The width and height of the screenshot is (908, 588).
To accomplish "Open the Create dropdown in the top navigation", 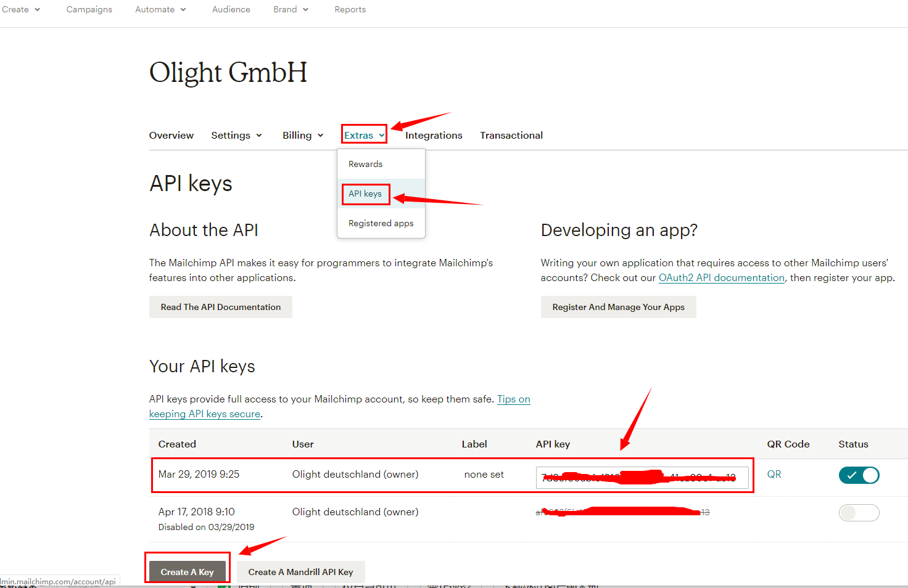I will 21,9.
